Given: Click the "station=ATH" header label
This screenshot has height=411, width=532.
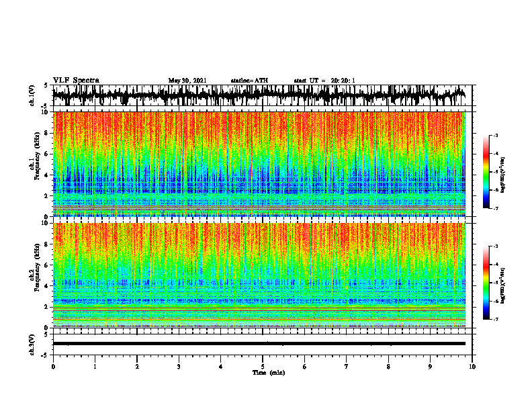Looking at the screenshot, I should [249, 81].
